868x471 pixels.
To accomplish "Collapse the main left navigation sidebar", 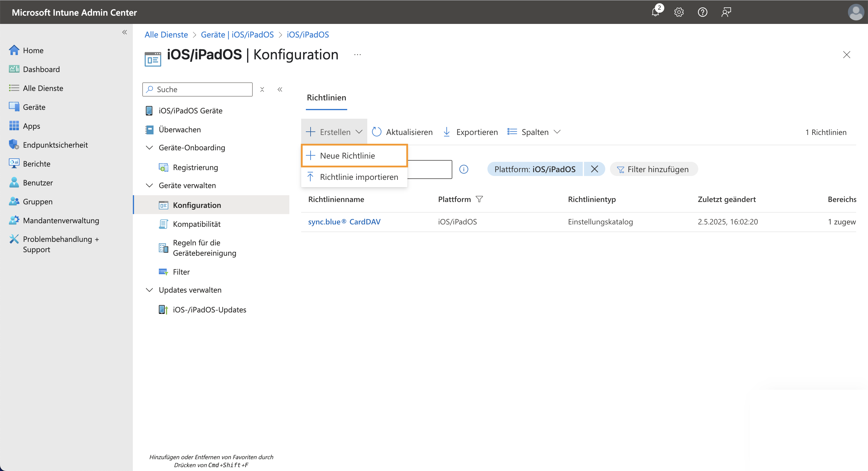I will pyautogui.click(x=124, y=32).
